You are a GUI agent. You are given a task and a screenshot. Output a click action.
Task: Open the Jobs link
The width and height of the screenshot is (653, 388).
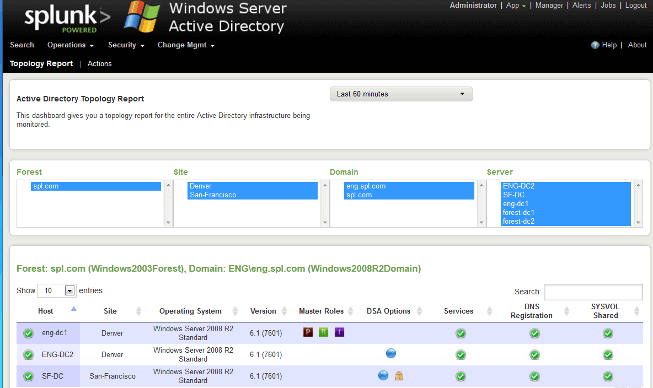(x=608, y=5)
